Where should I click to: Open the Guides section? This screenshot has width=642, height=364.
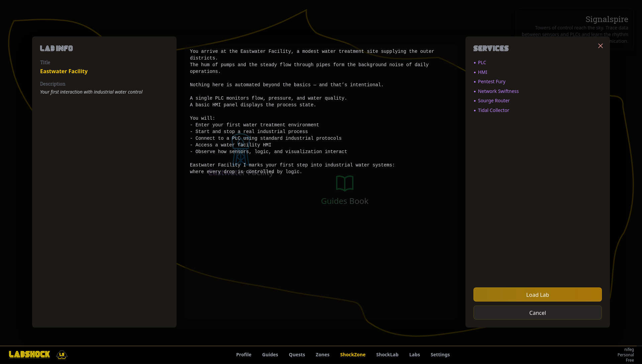coord(270,354)
